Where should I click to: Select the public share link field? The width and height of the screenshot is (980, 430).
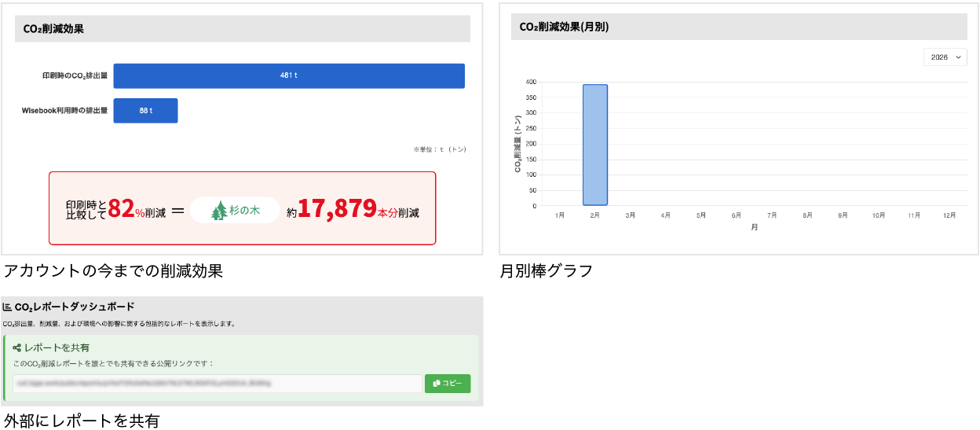coord(217,384)
